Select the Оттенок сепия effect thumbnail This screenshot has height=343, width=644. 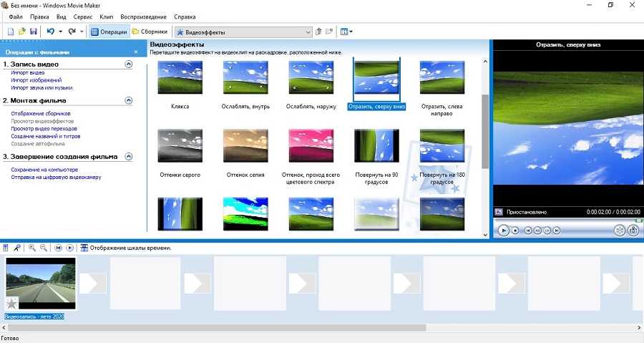tap(245, 146)
